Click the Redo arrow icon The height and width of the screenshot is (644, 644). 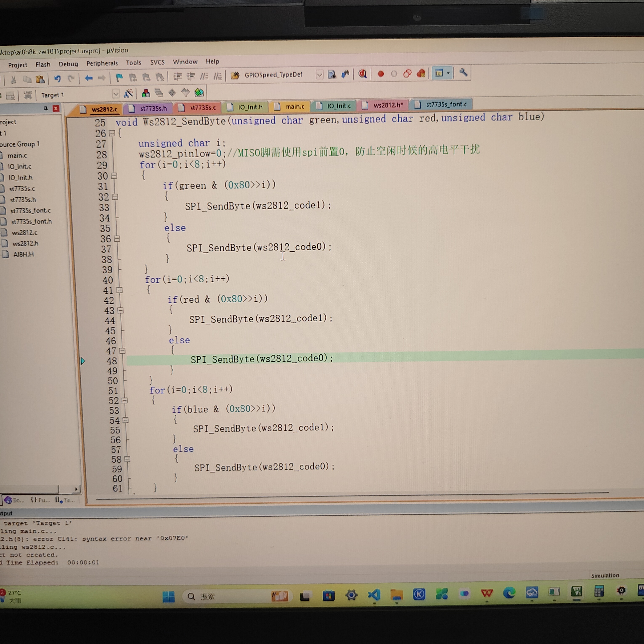click(x=71, y=79)
